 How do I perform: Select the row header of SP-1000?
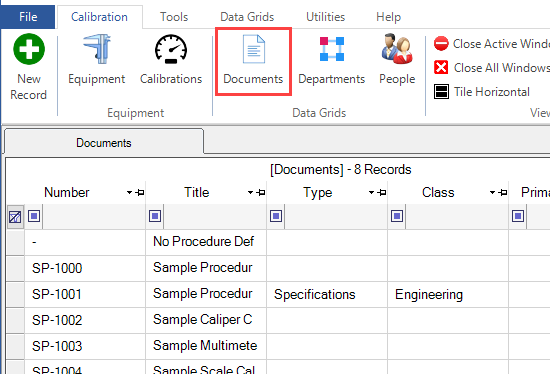click(x=15, y=268)
